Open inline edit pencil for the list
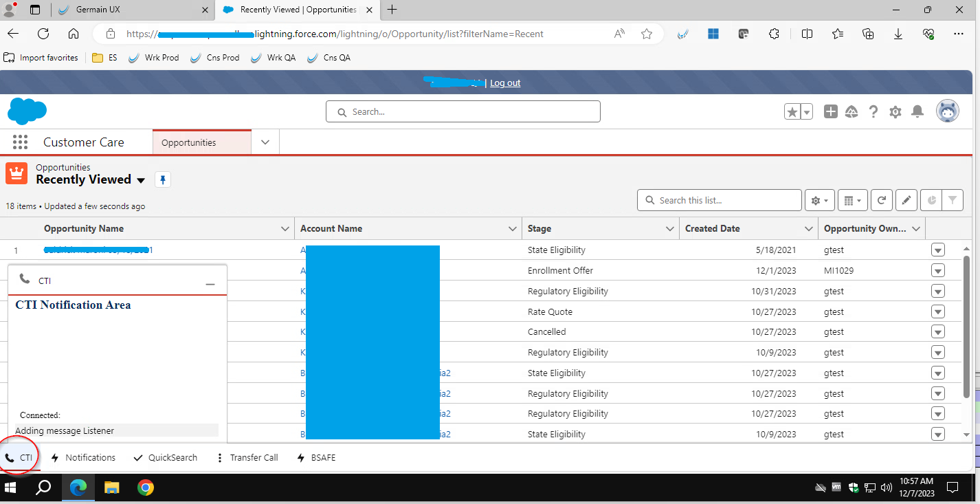Image resolution: width=980 pixels, height=504 pixels. [x=906, y=200]
